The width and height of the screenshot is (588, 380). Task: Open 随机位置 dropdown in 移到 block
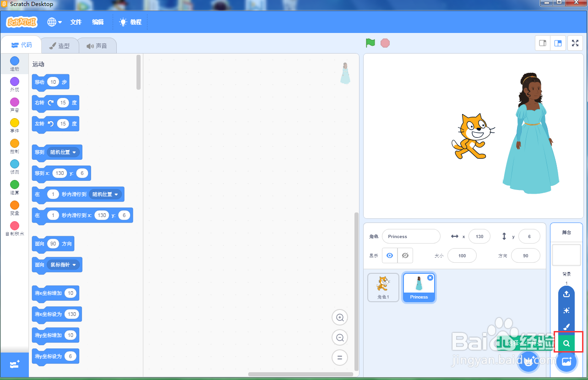63,152
